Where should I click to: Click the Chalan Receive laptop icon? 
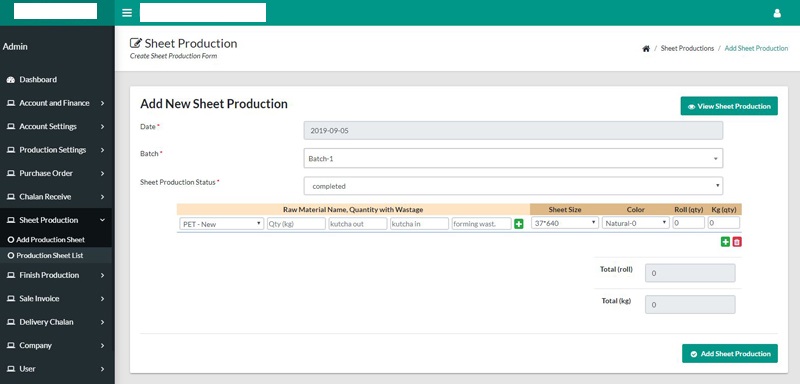11,197
